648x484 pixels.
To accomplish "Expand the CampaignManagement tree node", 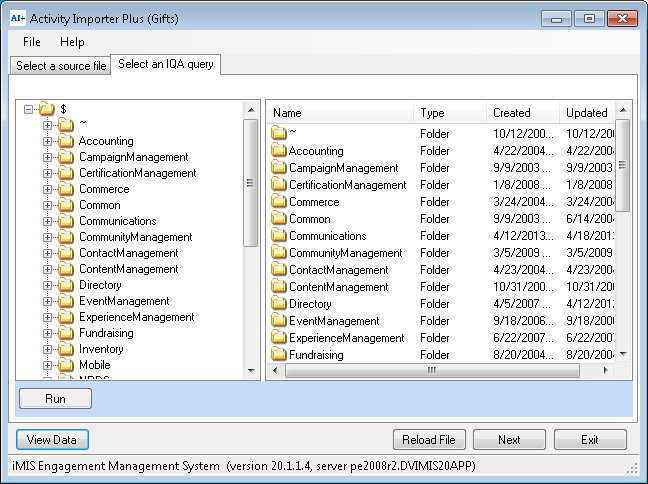I will pos(47,157).
